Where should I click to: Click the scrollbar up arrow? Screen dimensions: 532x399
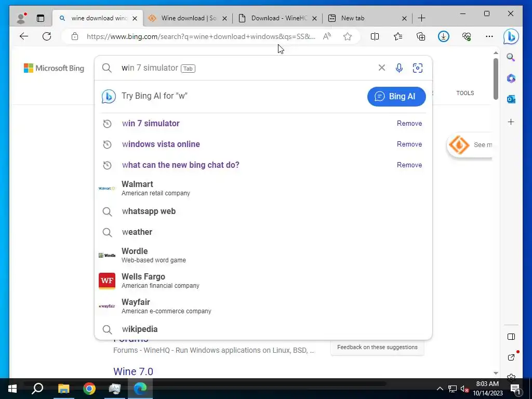click(x=496, y=53)
